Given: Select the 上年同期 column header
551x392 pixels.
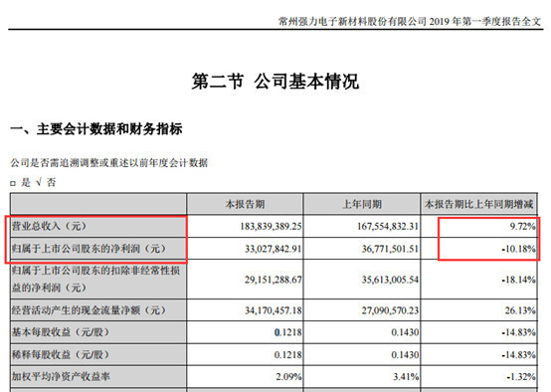Looking at the screenshot, I should click(x=362, y=204).
